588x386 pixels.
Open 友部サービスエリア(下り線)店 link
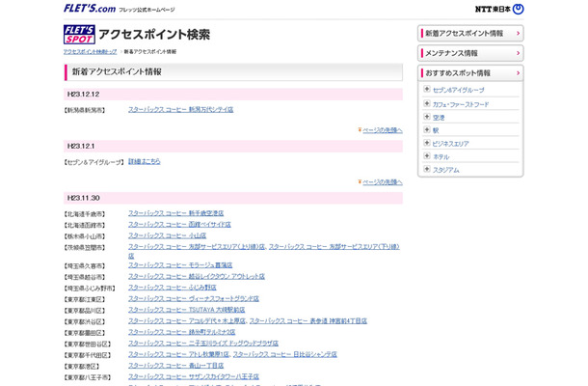(334, 247)
